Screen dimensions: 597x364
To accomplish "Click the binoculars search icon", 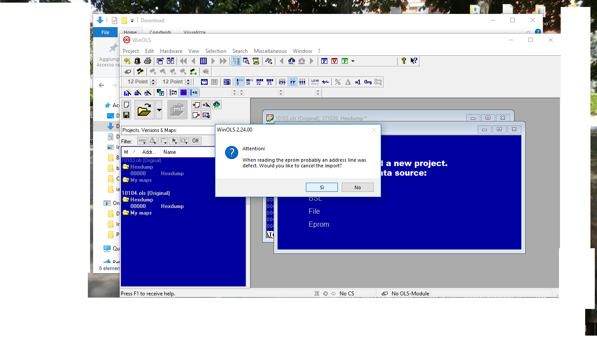I will (x=292, y=61).
